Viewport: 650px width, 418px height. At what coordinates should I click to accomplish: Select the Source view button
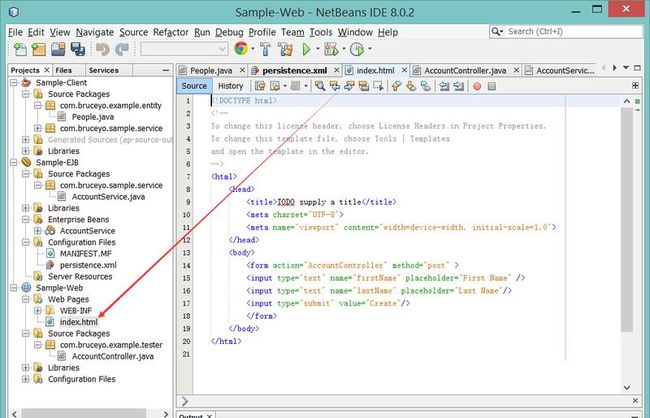coord(194,86)
